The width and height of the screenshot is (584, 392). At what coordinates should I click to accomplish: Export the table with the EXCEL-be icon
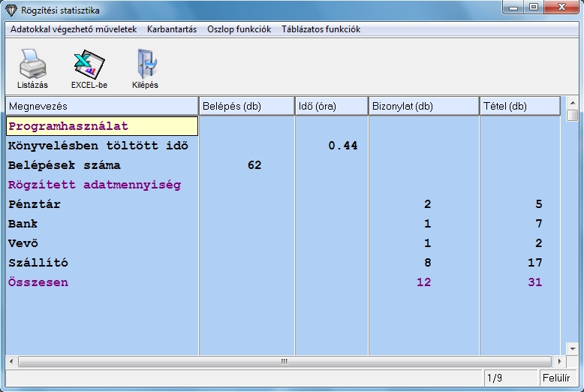(89, 65)
